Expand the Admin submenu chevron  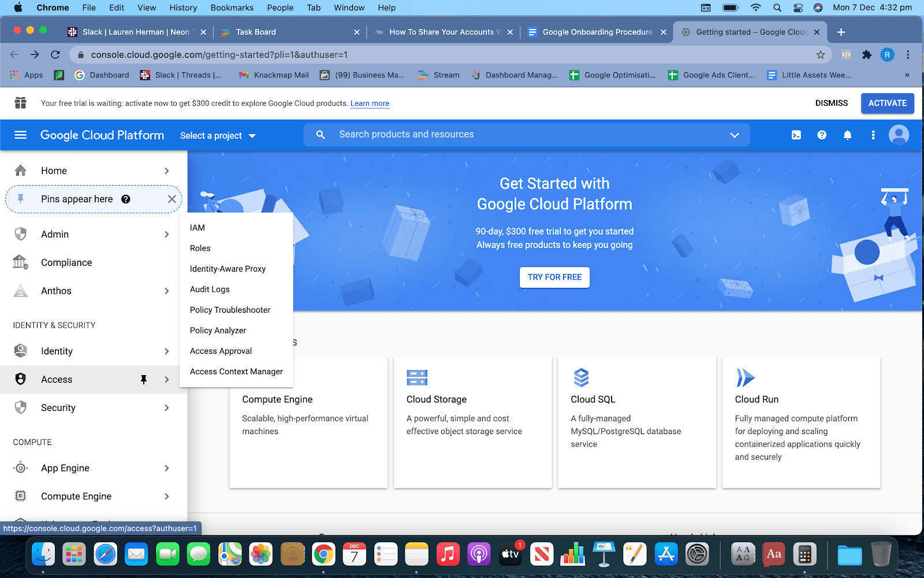tap(167, 235)
